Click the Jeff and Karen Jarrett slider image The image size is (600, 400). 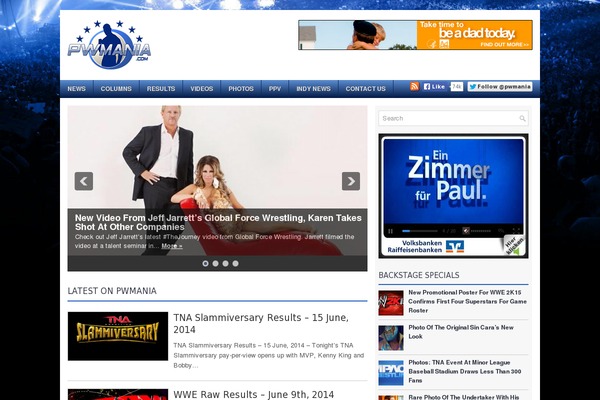click(217, 157)
